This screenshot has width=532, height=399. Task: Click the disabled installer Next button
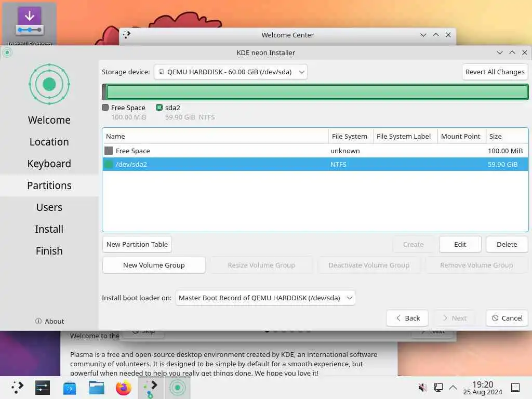455,318
